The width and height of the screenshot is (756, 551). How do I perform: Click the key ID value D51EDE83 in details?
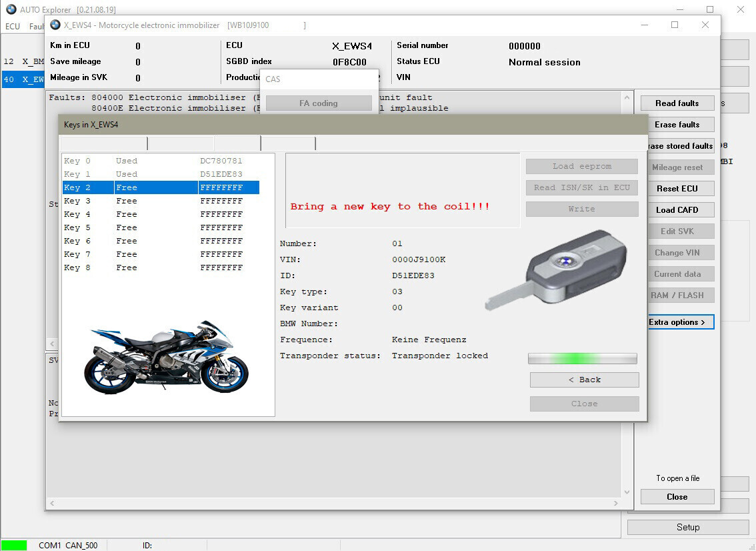(413, 275)
